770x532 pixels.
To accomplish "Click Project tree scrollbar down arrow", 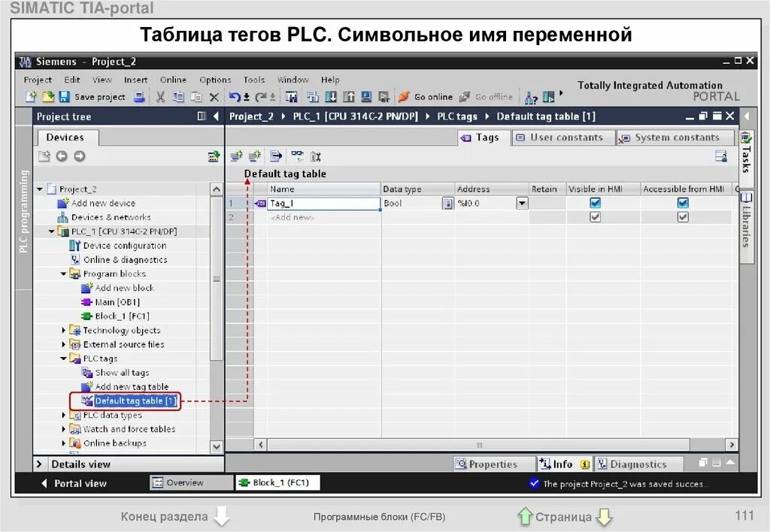I will [217, 446].
